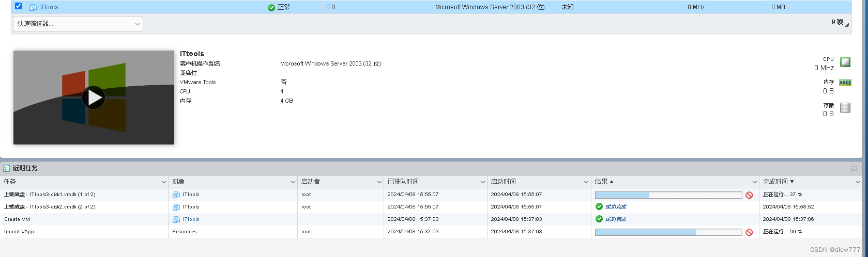Click the 客户机操作系统 label
The width and height of the screenshot is (868, 257).
point(200,63)
